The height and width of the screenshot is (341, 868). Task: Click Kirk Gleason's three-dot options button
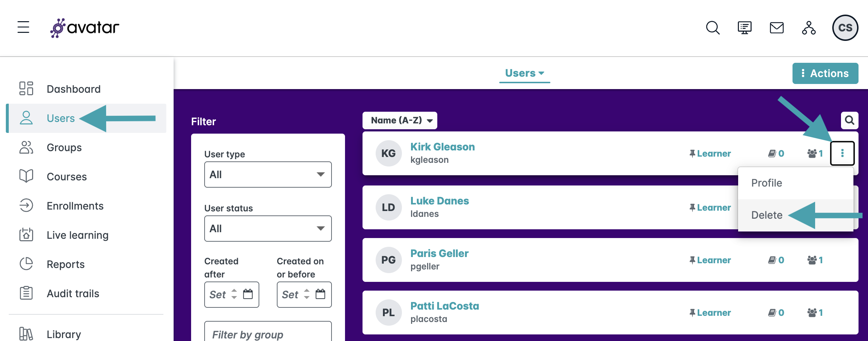[842, 153]
